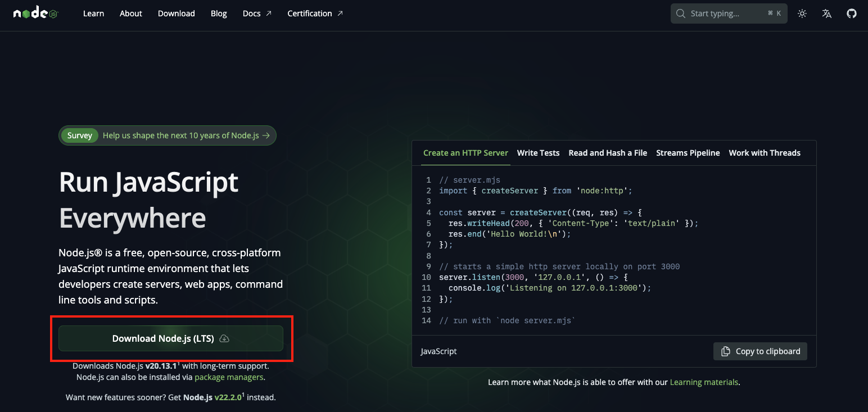The width and height of the screenshot is (868, 412).
Task: Go to the Download page
Action: pos(177,13)
